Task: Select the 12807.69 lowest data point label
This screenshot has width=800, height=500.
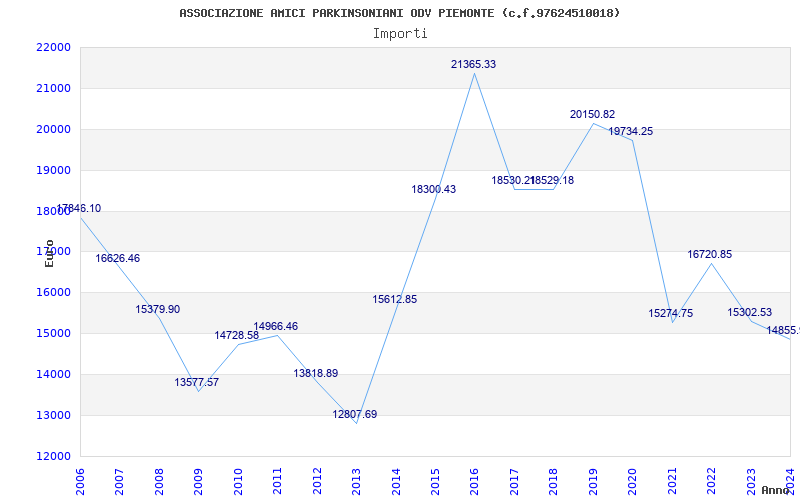Action: [355, 414]
